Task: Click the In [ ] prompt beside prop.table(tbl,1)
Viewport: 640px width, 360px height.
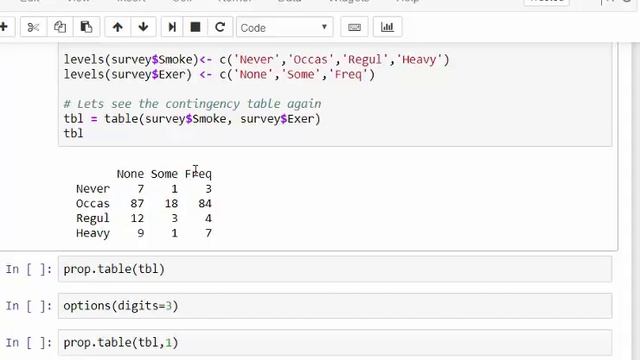Action: (x=29, y=342)
